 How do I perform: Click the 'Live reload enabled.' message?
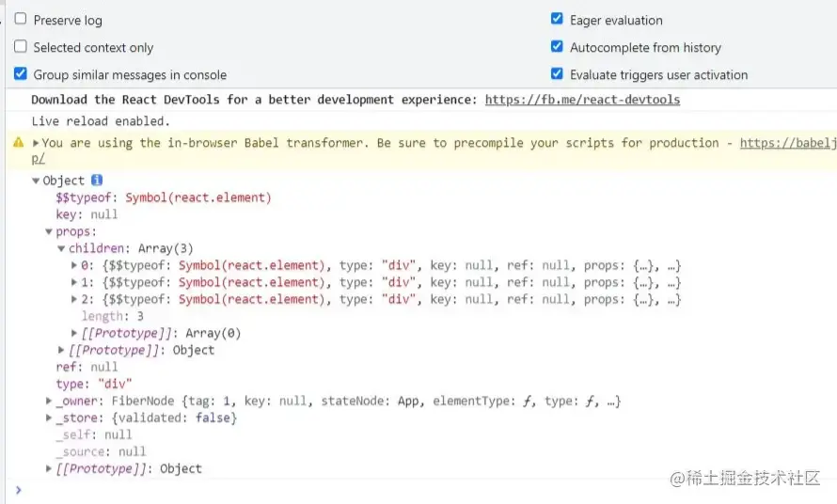101,121
